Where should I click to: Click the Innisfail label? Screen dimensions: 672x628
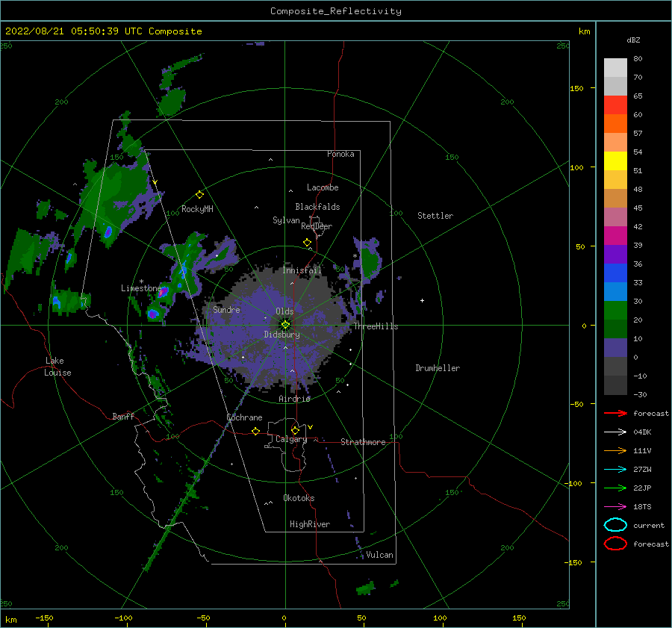(x=302, y=270)
